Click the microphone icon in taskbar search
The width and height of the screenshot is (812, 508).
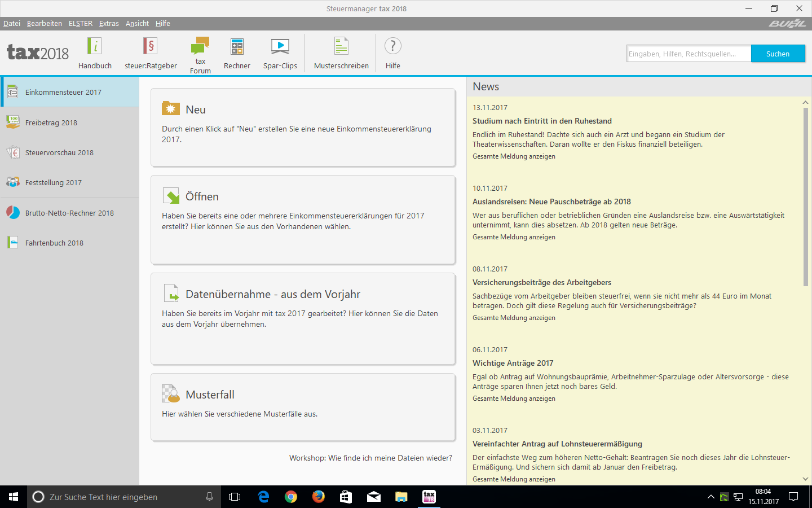pyautogui.click(x=209, y=497)
